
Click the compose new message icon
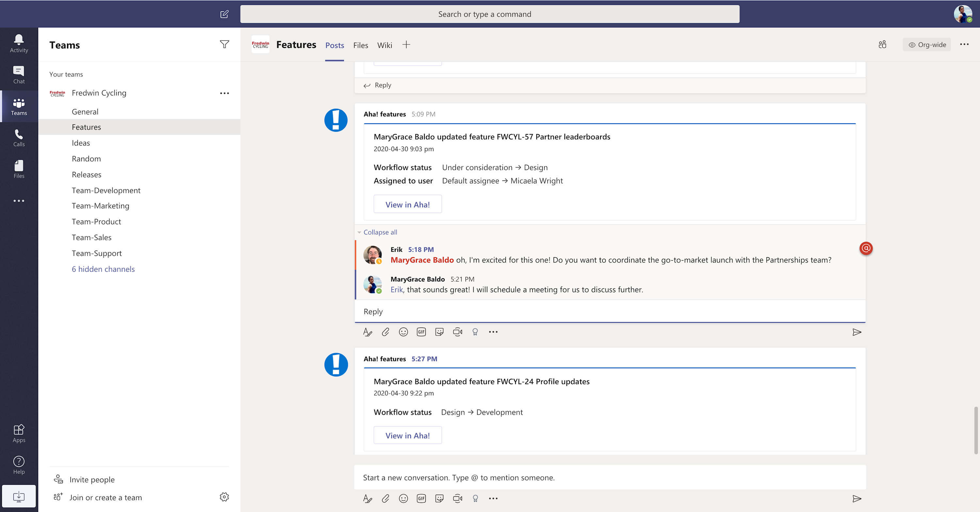225,14
